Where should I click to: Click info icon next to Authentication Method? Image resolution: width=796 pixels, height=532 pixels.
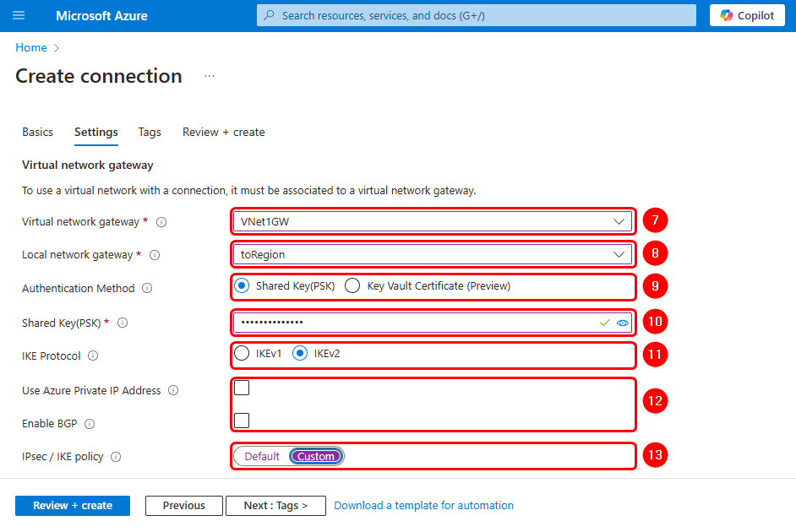pyautogui.click(x=147, y=289)
